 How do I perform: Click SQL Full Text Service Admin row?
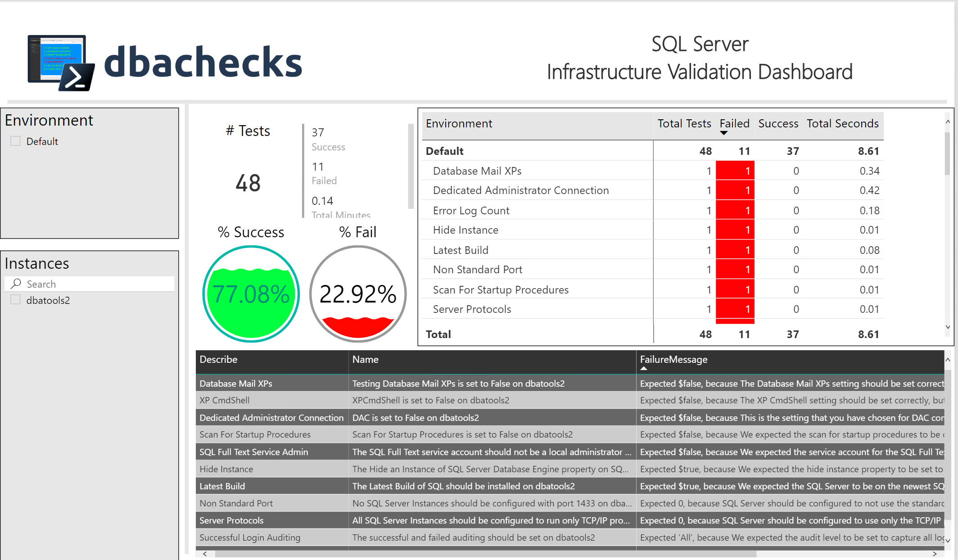(569, 452)
